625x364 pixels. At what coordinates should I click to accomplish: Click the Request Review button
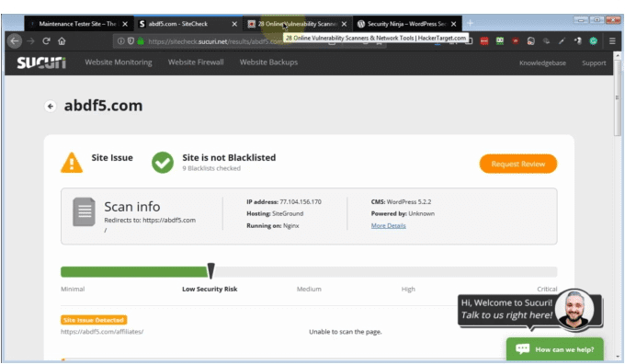tap(518, 164)
